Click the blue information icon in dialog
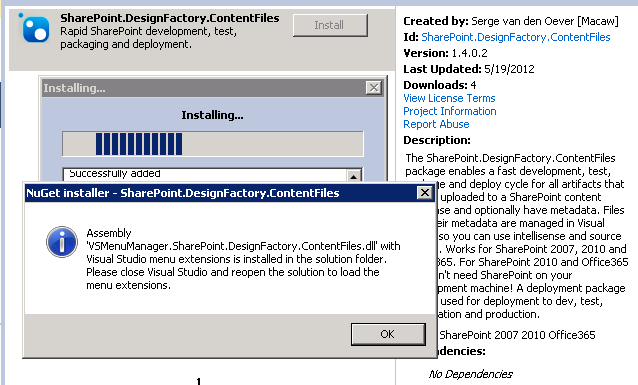The image size is (638, 385). click(62, 242)
